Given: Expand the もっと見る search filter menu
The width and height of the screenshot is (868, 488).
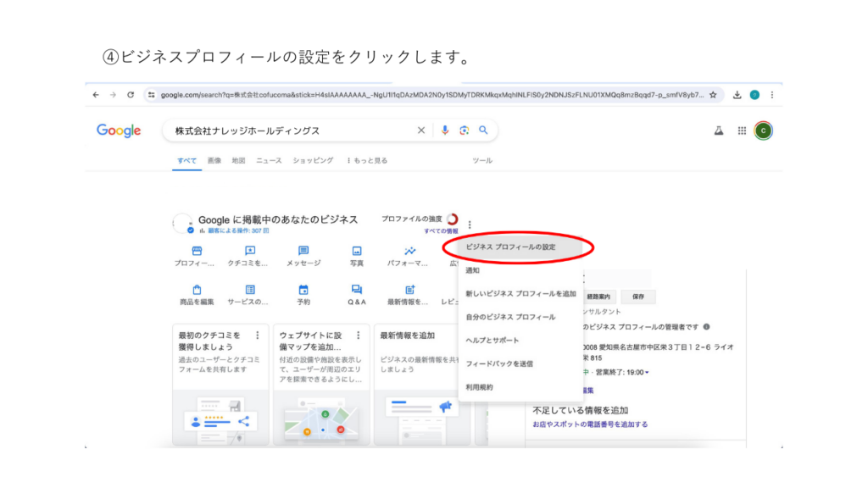Looking at the screenshot, I should (x=367, y=160).
